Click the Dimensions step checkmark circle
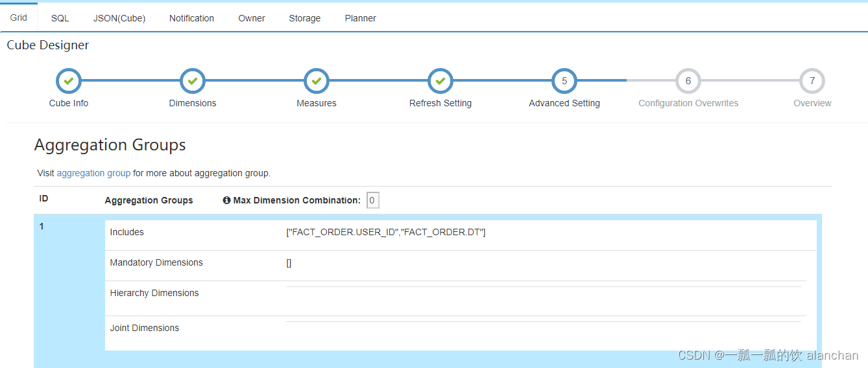The width and height of the screenshot is (868, 368). click(193, 81)
